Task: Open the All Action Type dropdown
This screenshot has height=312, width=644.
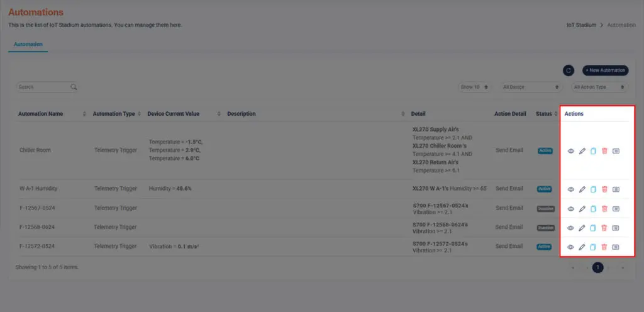Action: coord(599,87)
